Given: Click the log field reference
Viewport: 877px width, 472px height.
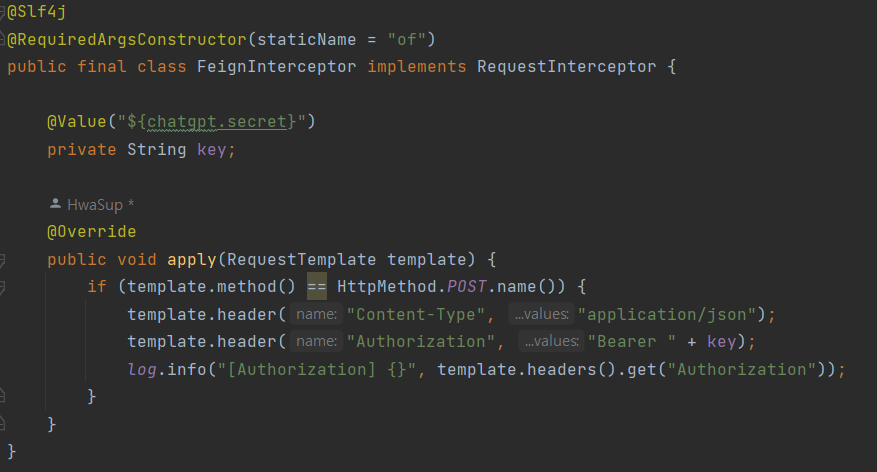Looking at the screenshot, I should pyautogui.click(x=142, y=369).
